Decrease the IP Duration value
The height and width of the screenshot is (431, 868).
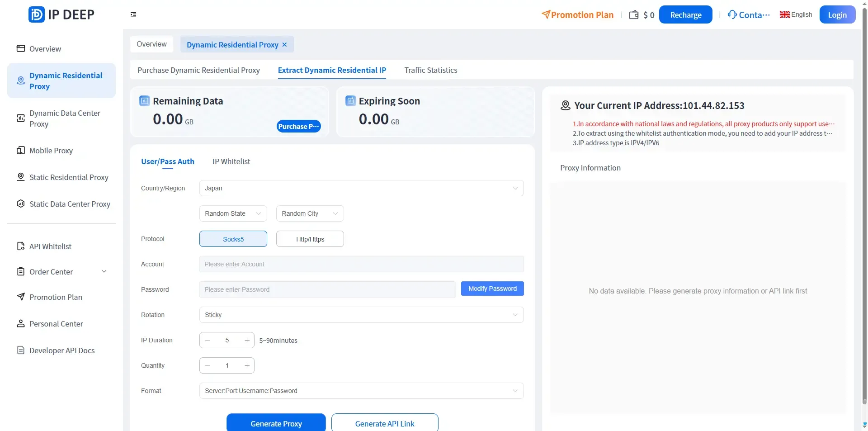click(208, 340)
